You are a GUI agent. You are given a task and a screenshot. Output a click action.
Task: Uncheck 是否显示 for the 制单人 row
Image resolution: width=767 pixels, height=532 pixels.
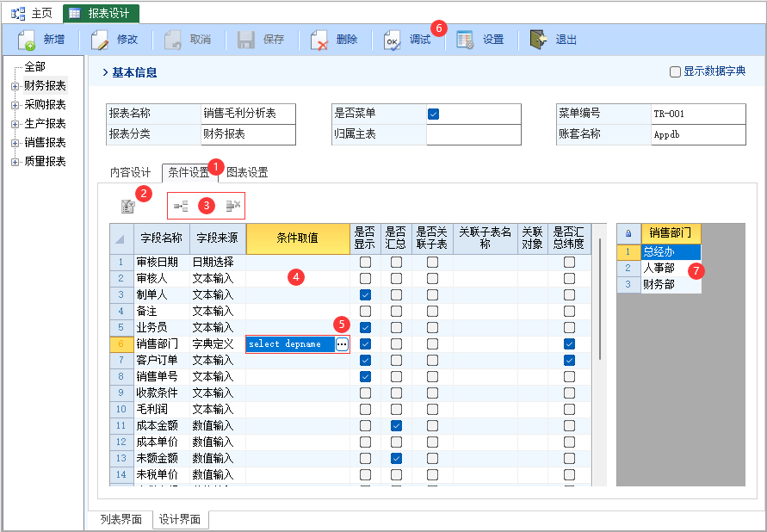click(x=365, y=295)
